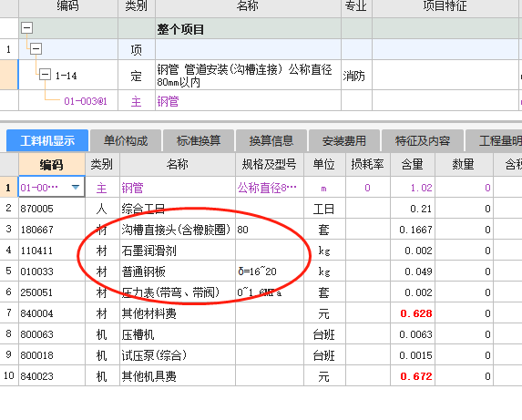This screenshot has height=420, width=522.
Task: Select the purple 钢管 name in upper table
Action: (x=169, y=101)
